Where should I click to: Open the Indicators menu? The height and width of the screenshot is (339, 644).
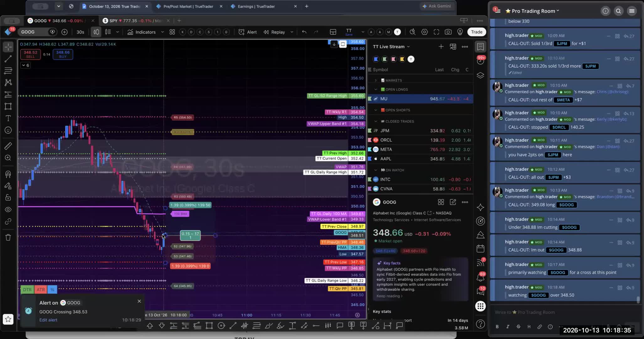coord(141,32)
